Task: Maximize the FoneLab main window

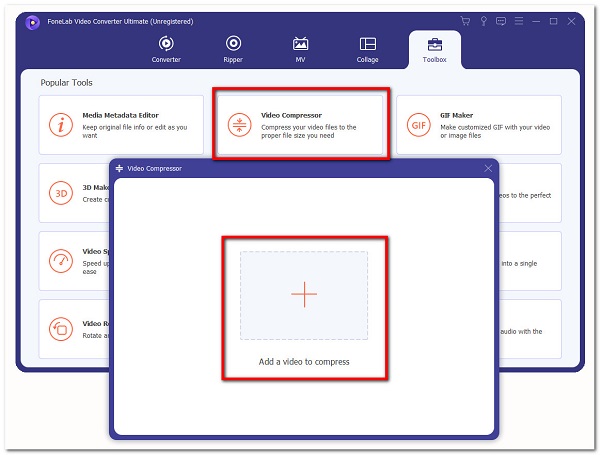Action: (x=553, y=21)
